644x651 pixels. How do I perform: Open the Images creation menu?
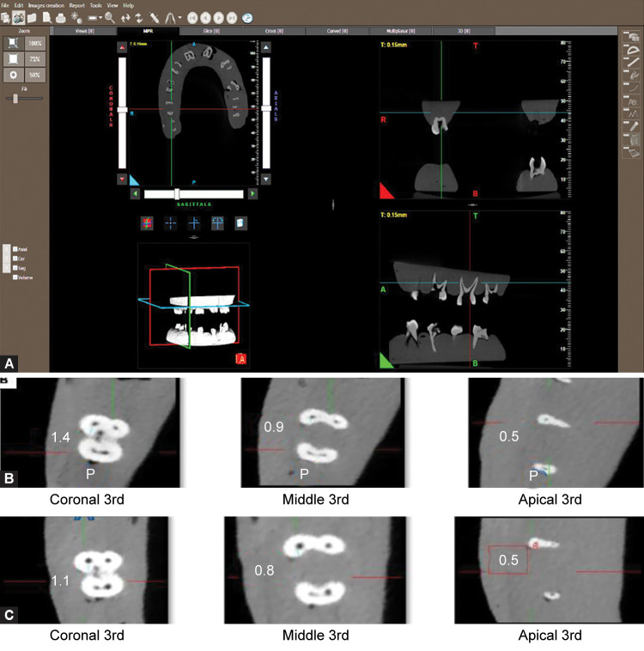[46, 5]
